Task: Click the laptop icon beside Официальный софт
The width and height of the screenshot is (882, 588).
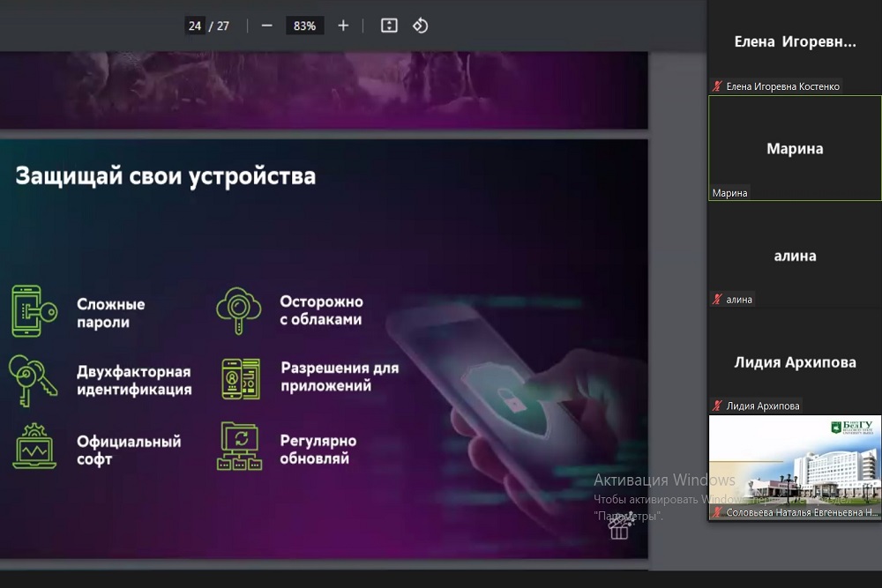Action: [34, 447]
